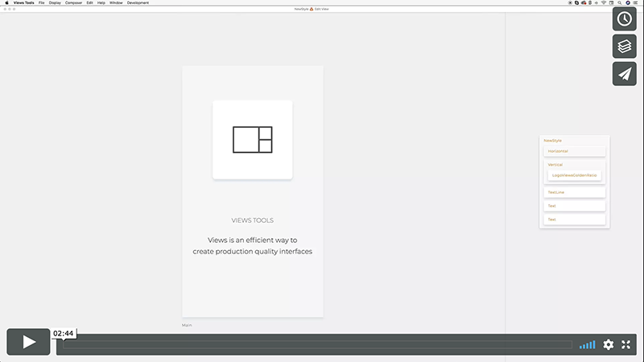Open the Help menu
644x362 pixels.
click(101, 3)
